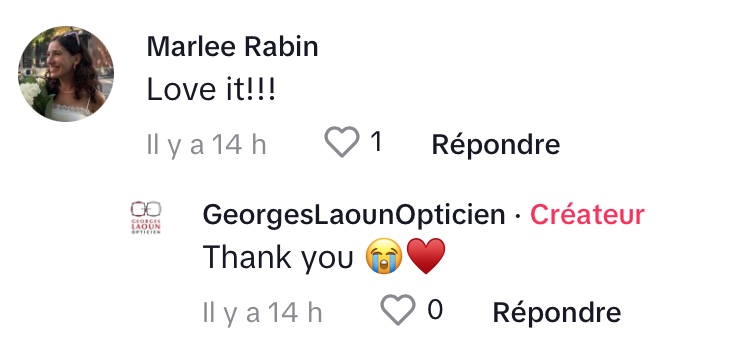Click the glasses graphic in the opticien logo

click(146, 209)
